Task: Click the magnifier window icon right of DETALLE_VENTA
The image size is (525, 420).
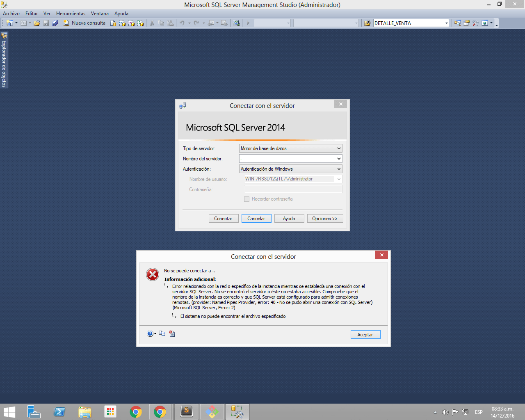Action: click(458, 23)
